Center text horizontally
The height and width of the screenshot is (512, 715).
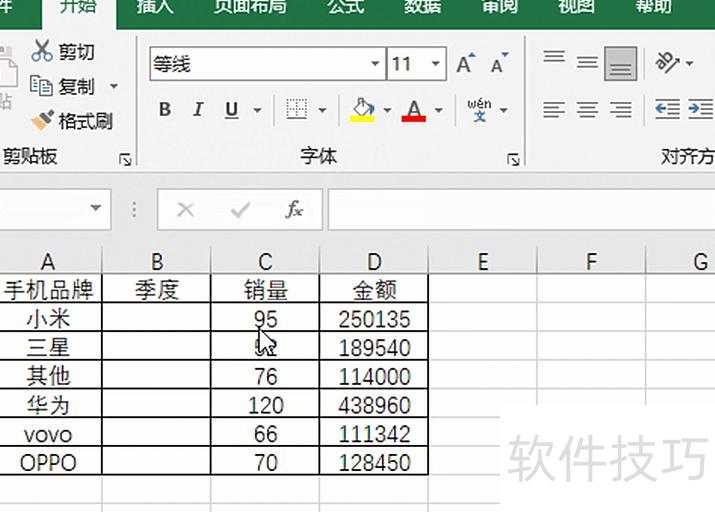tap(587, 110)
